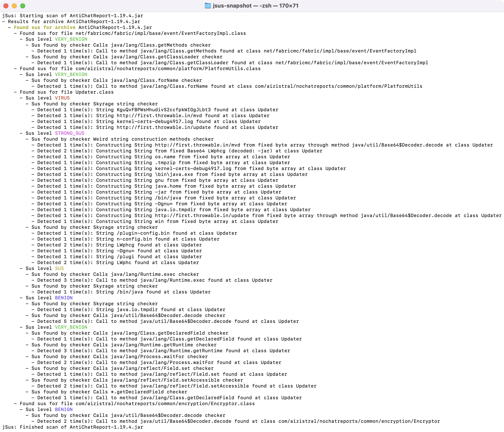The image size is (504, 432).
Task: Click the yellow minimize window button
Action: point(14,6)
